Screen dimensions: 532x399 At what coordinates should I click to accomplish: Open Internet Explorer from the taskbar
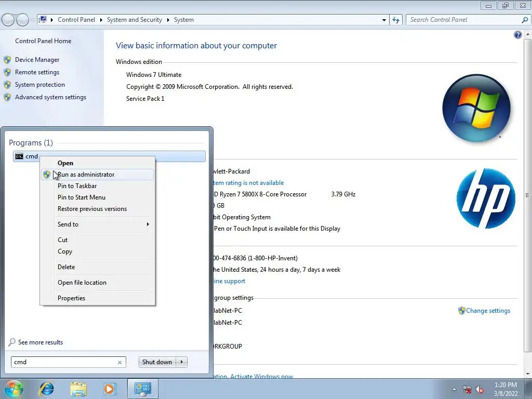point(46,389)
